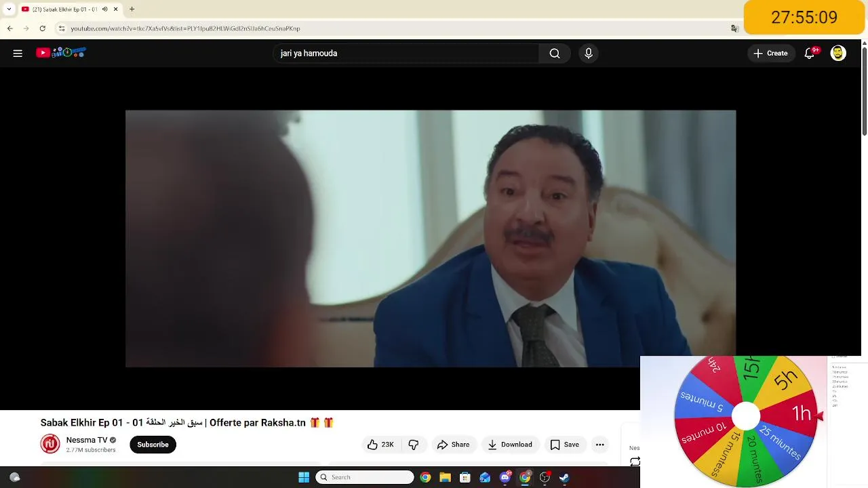
Task: Go back in browser history
Action: (x=10, y=28)
